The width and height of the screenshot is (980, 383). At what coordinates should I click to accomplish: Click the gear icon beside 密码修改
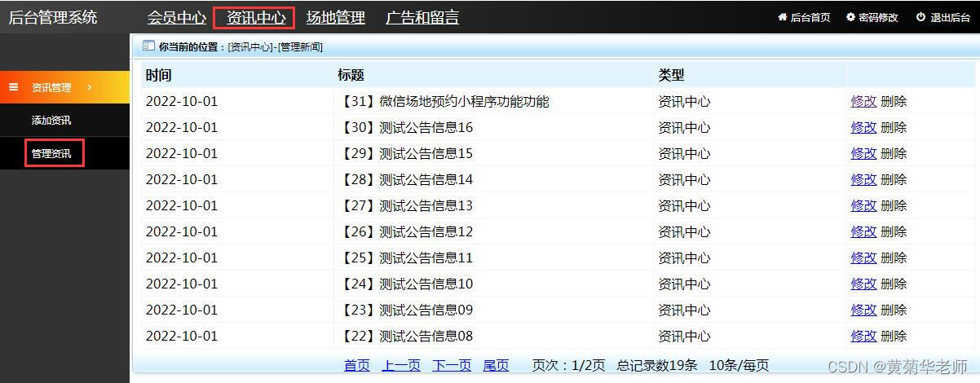[x=850, y=17]
